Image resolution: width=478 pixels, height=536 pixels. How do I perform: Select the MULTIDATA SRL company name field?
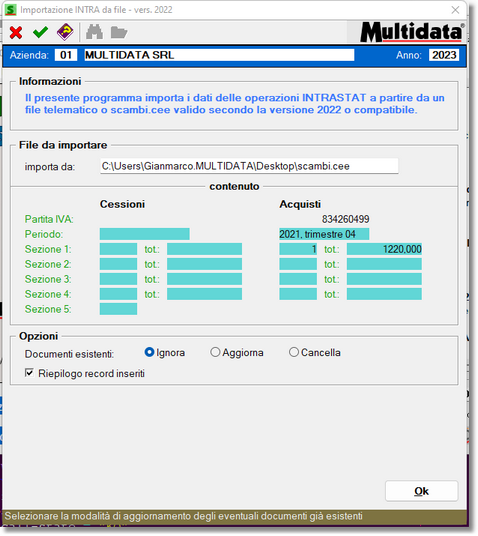pos(219,55)
